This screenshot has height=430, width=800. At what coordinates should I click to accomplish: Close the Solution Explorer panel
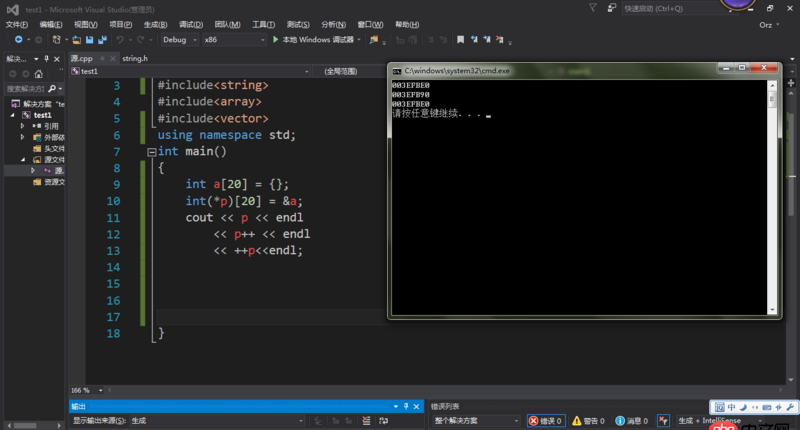57,59
